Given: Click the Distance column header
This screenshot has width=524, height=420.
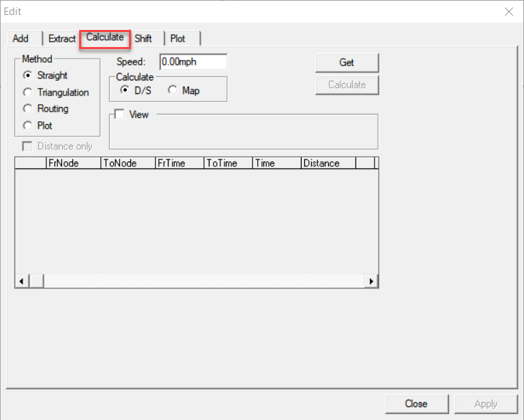Looking at the screenshot, I should [x=328, y=163].
